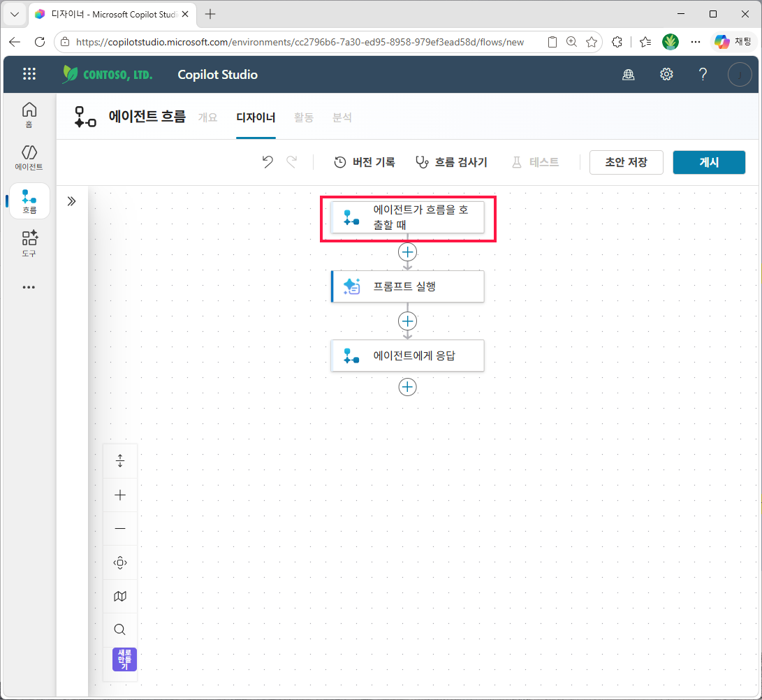Redo the designer action
The width and height of the screenshot is (762, 700).
(x=291, y=162)
